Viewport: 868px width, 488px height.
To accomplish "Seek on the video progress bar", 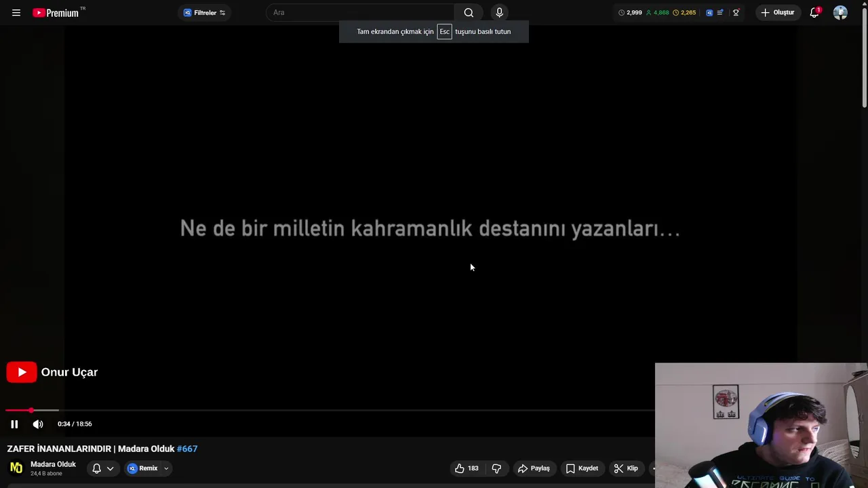I will [330, 410].
